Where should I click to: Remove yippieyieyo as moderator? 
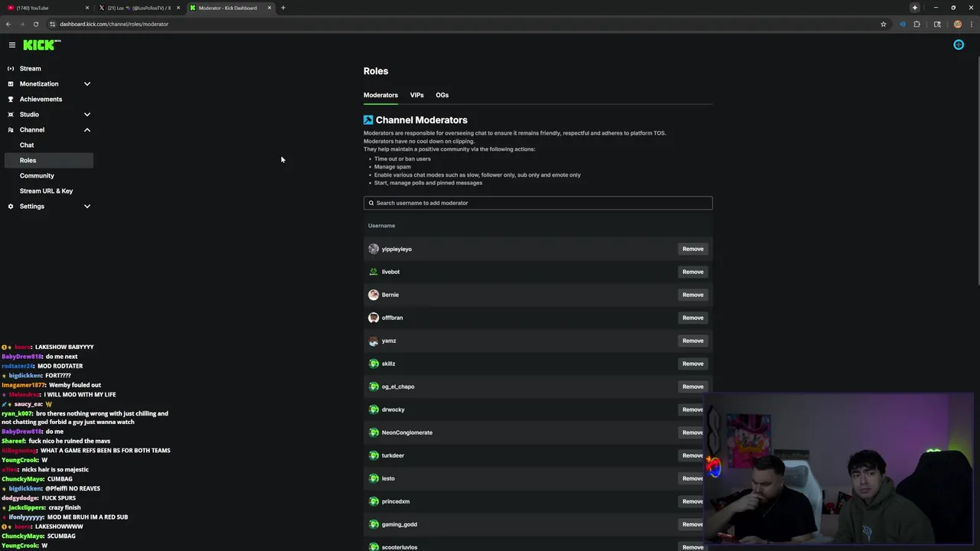point(693,249)
